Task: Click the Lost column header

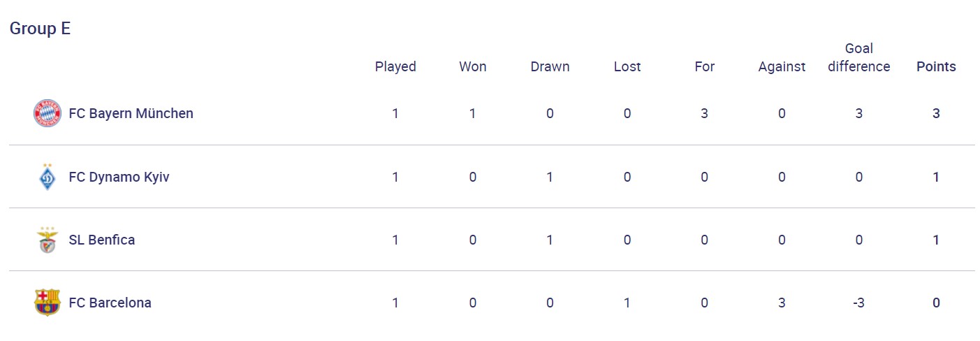Action: point(627,66)
